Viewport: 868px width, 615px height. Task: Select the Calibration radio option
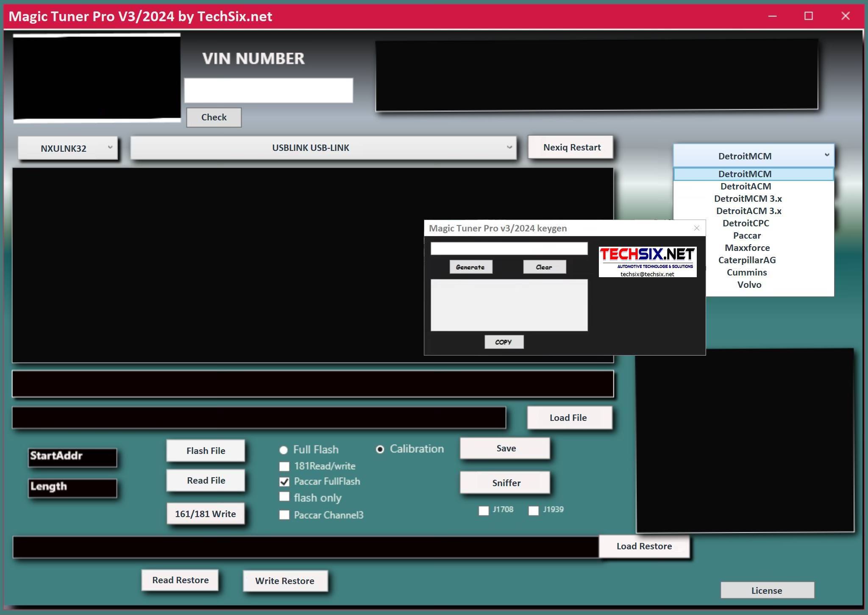point(380,449)
